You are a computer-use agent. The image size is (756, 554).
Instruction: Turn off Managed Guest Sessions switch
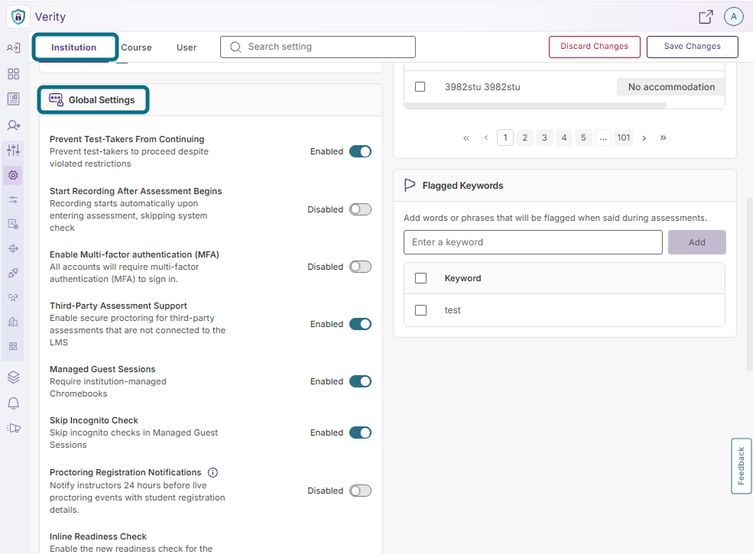360,381
